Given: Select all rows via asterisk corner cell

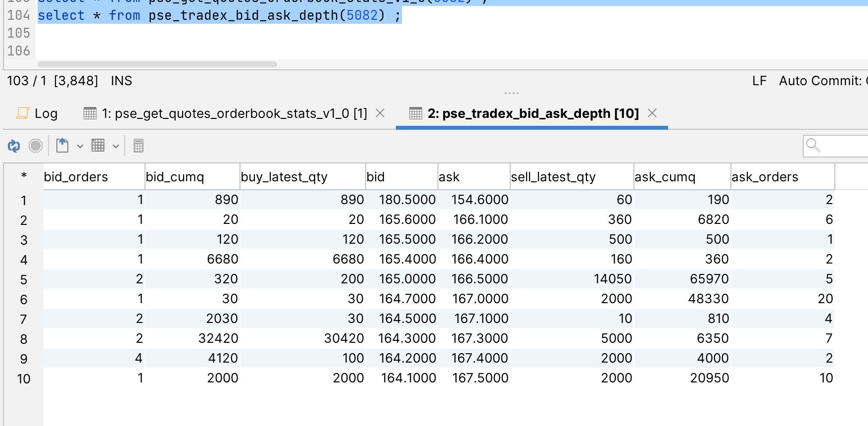Looking at the screenshot, I should pos(24,176).
